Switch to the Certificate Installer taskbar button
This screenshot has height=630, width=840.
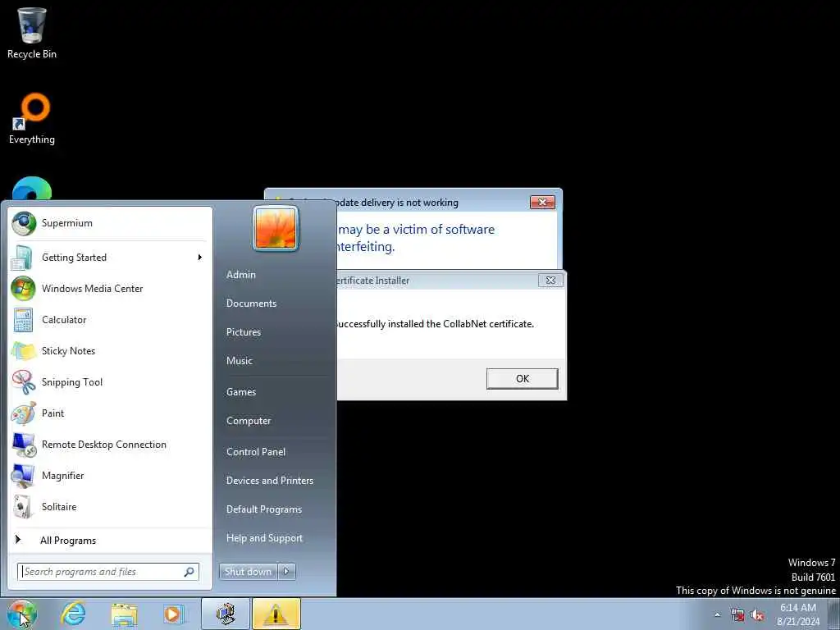[x=226, y=614]
